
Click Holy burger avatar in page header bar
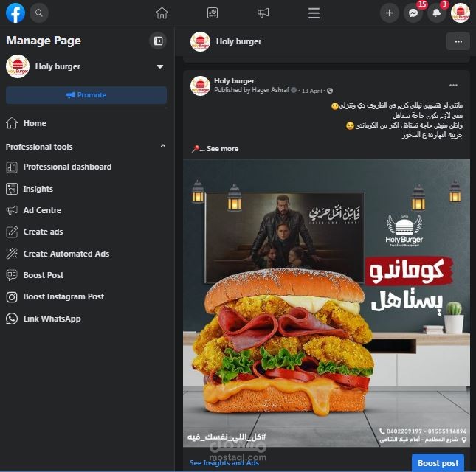[x=200, y=41]
